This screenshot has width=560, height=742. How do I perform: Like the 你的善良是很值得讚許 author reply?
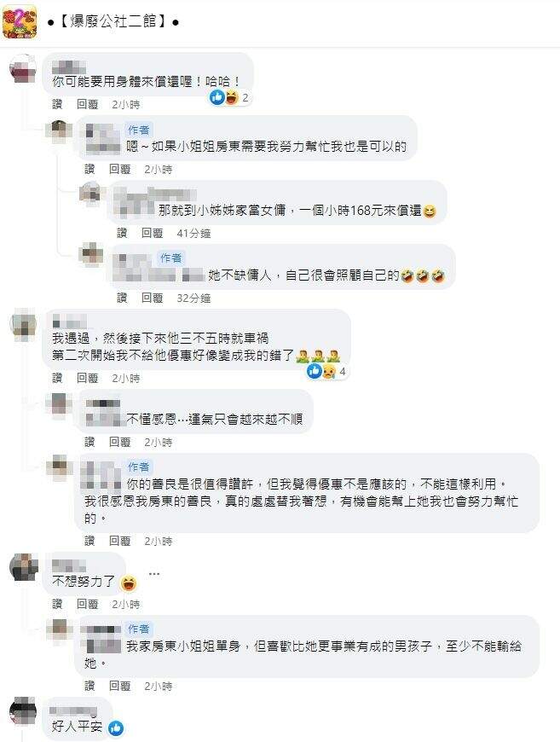[x=89, y=541]
